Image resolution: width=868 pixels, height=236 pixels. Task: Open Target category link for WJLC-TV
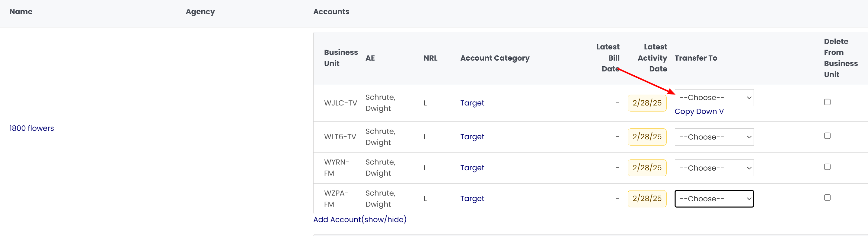coord(472,103)
